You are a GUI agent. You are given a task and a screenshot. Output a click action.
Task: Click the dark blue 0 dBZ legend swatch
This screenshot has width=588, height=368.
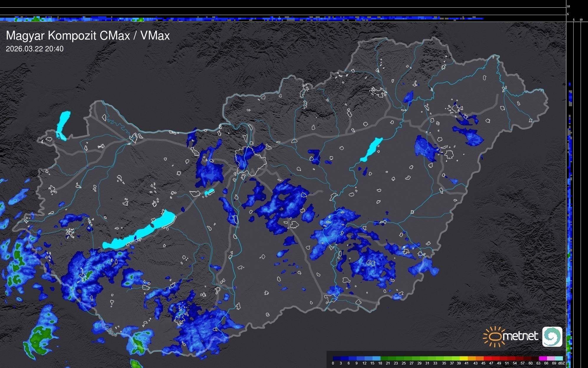point(336,358)
